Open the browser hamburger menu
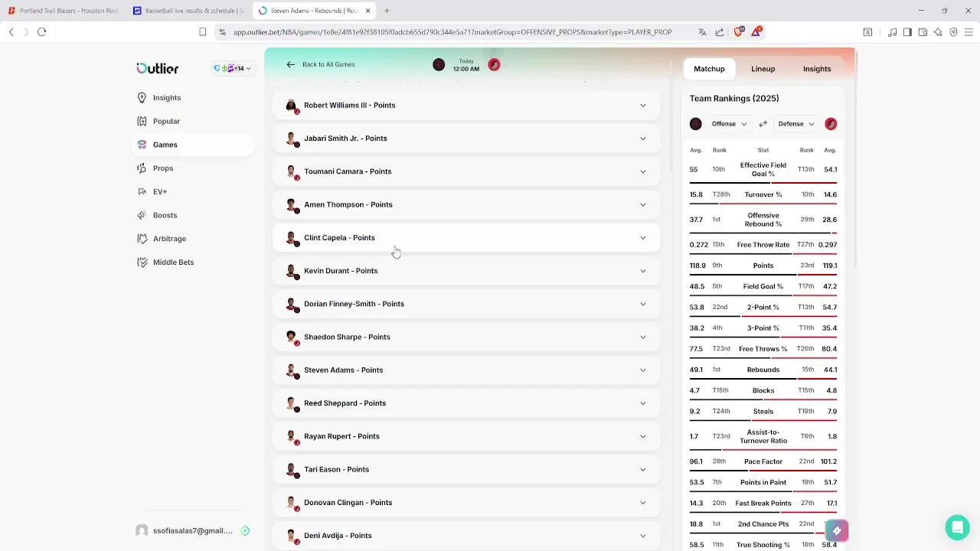Viewport: 980px width, 551px height. [969, 32]
